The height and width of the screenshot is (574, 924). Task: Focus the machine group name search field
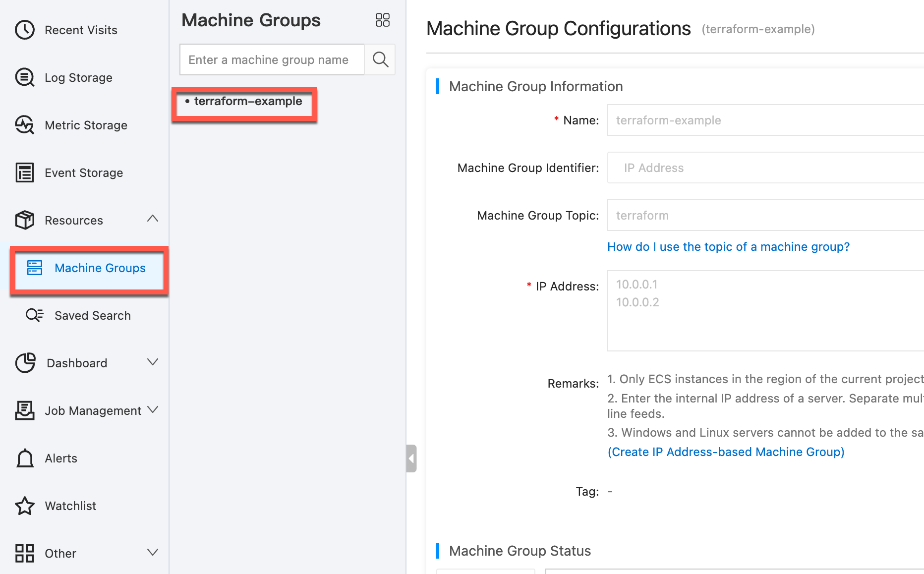pyautogui.click(x=272, y=59)
